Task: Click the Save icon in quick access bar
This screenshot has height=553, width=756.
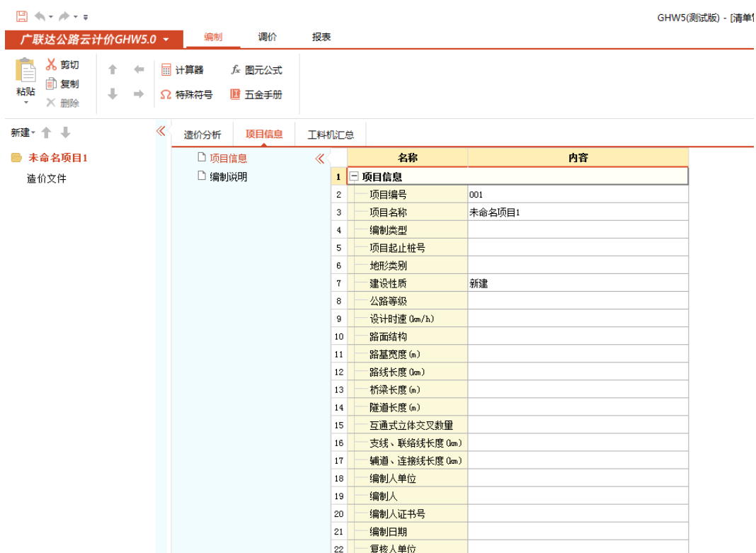Action: point(22,16)
